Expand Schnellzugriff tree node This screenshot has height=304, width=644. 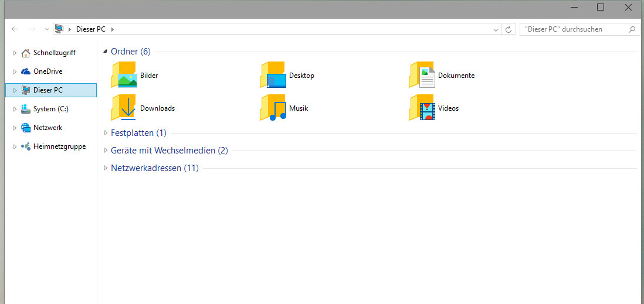click(15, 53)
